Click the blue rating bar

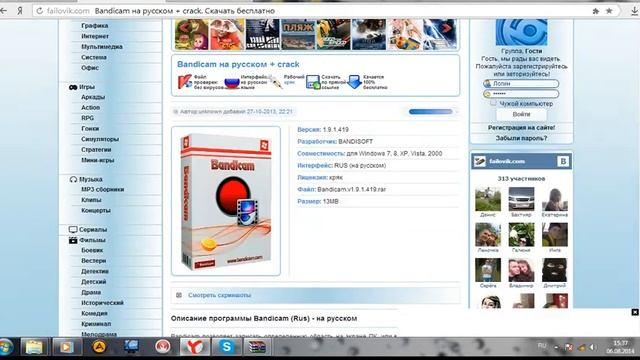point(431,111)
